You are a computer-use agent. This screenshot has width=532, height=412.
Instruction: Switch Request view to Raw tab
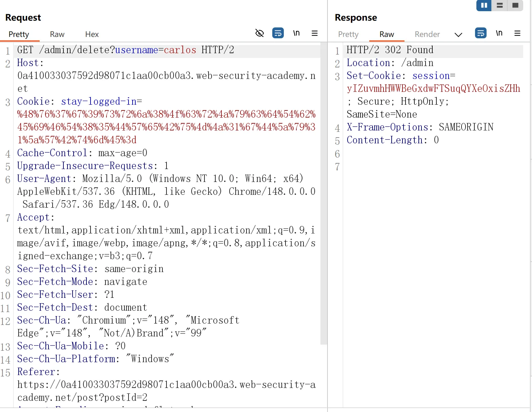pyautogui.click(x=57, y=34)
